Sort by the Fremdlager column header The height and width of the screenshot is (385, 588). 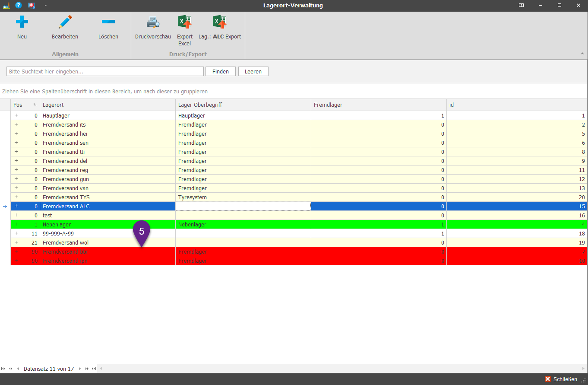(x=379, y=105)
